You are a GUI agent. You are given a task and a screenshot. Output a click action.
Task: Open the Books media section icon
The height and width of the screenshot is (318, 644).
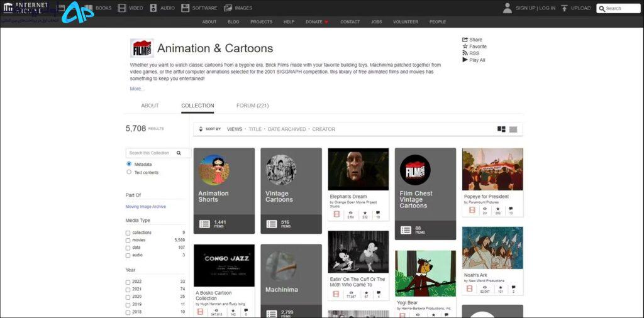[x=88, y=8]
